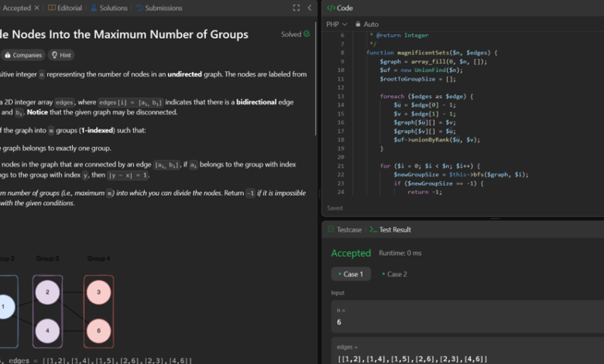The image size is (604, 364).
Task: Click the problem title heading
Action: [x=124, y=34]
